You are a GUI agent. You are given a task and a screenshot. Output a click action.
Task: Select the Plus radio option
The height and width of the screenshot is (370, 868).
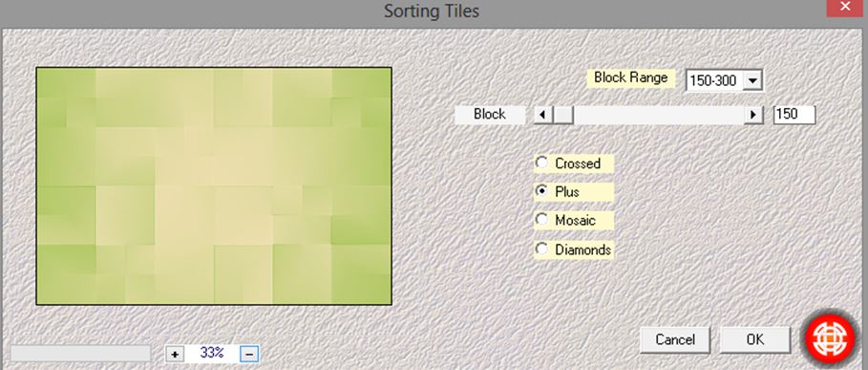pos(541,191)
